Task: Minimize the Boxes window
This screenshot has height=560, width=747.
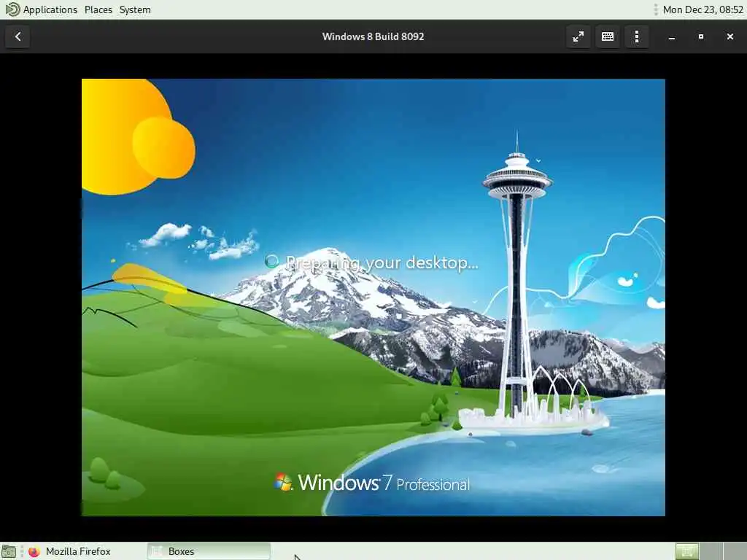Action: [672, 36]
